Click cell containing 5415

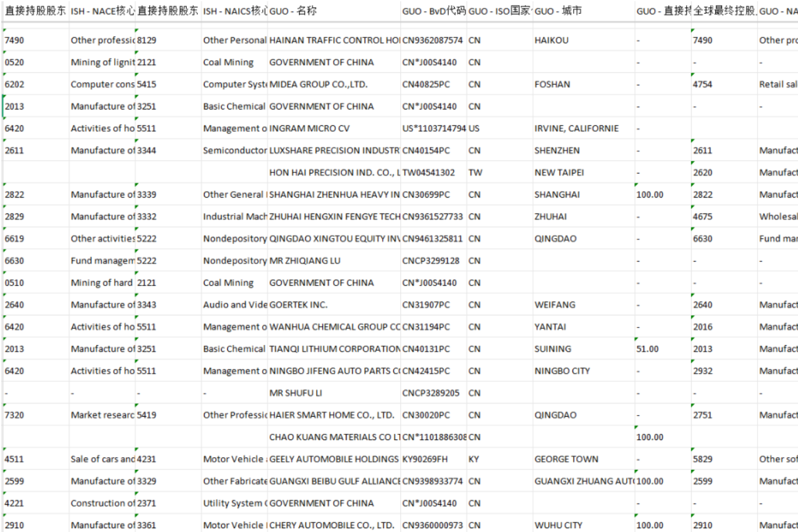coord(168,84)
